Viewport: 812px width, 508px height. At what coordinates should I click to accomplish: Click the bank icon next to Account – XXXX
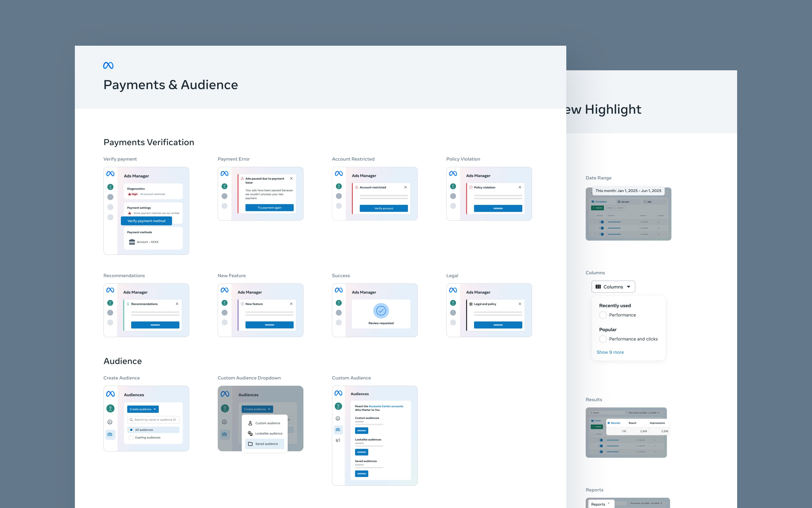click(x=132, y=242)
